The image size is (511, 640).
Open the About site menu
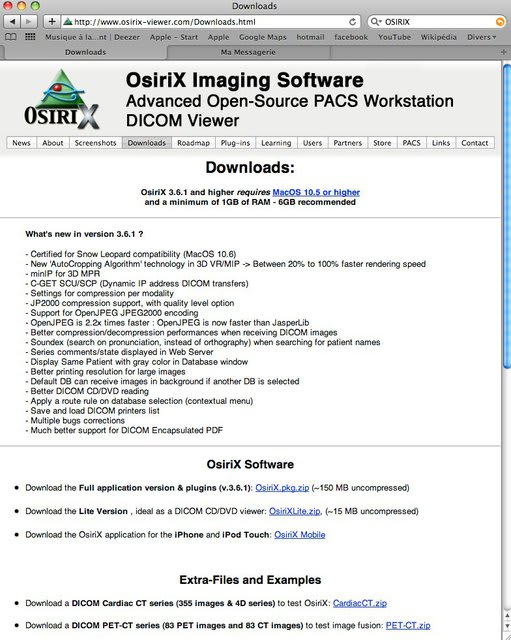[53, 143]
